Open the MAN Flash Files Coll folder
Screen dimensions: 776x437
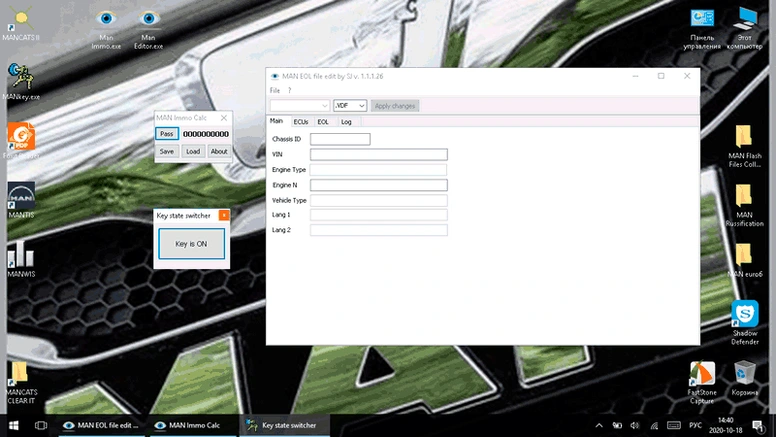click(744, 146)
